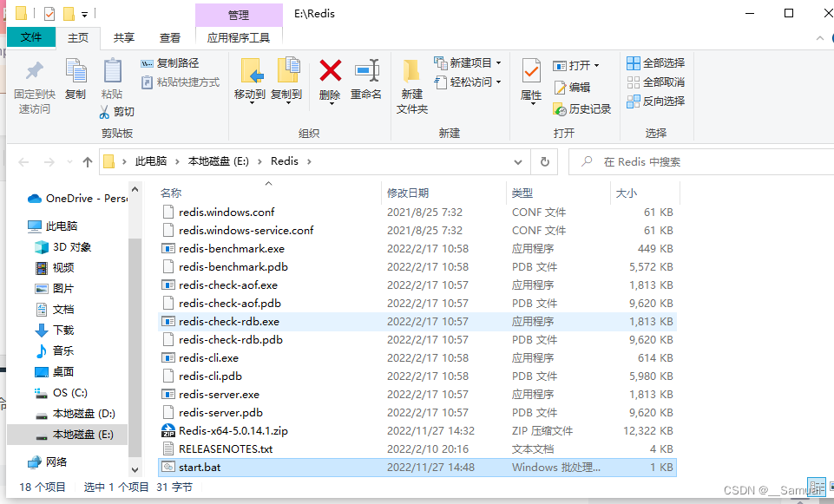Click the Cut scissors button
834x504 pixels.
coord(117,112)
